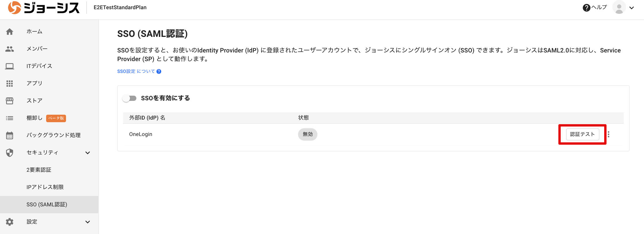Collapse the セキュリティ section chevron
Viewport: 644px width, 234px height.
[x=88, y=153]
